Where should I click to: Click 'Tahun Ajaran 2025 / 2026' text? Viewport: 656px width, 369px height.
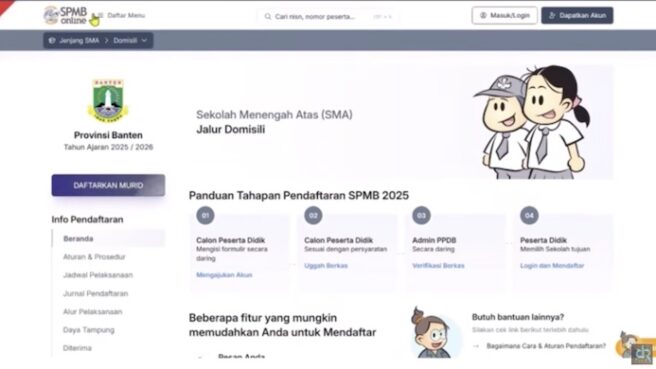pos(108,147)
